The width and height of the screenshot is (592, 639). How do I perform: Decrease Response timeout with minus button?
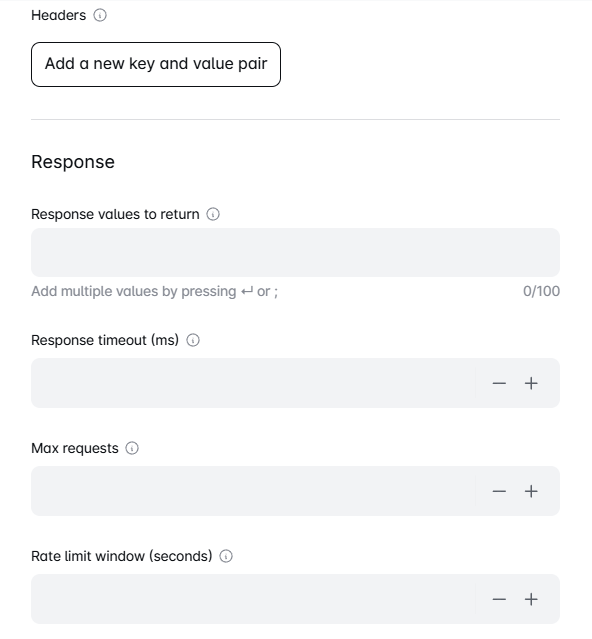499,383
